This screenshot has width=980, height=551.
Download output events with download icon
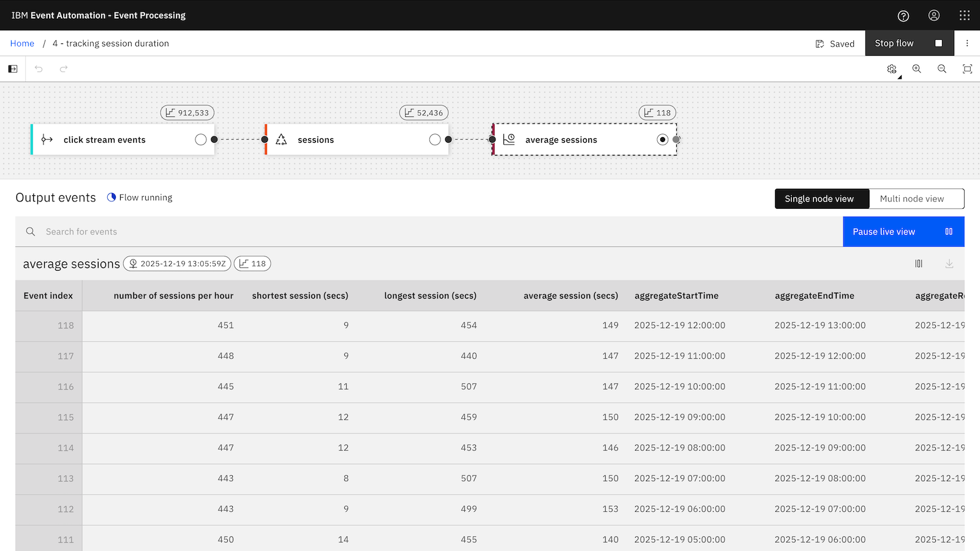tap(949, 264)
